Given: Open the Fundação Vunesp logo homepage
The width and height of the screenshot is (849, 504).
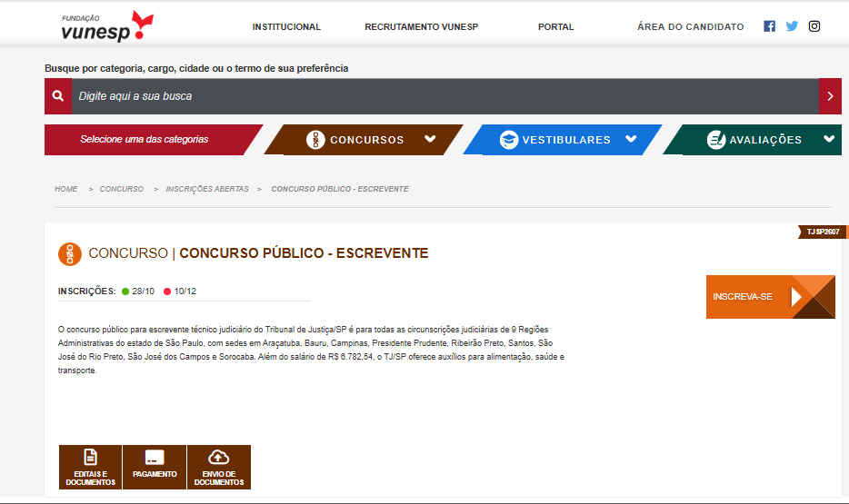Looking at the screenshot, I should click(x=107, y=26).
